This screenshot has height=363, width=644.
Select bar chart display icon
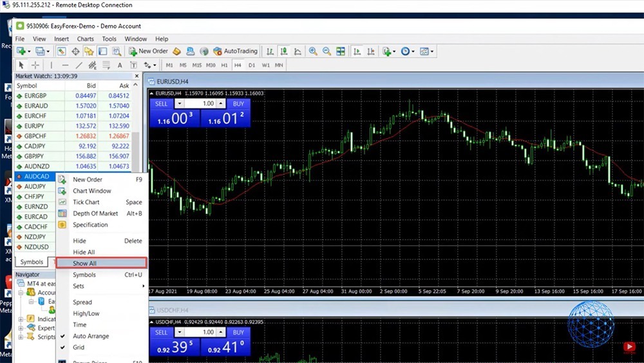[270, 52]
